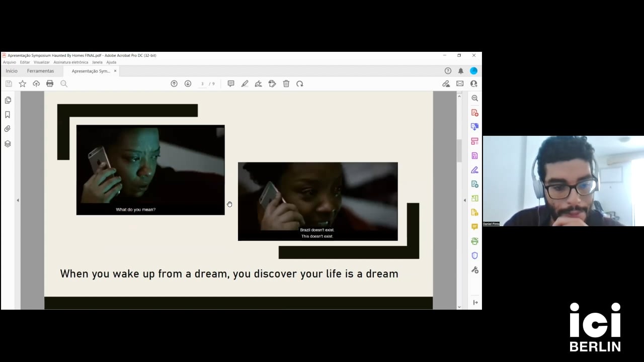
Task: Click the share link icon
Action: click(x=446, y=83)
